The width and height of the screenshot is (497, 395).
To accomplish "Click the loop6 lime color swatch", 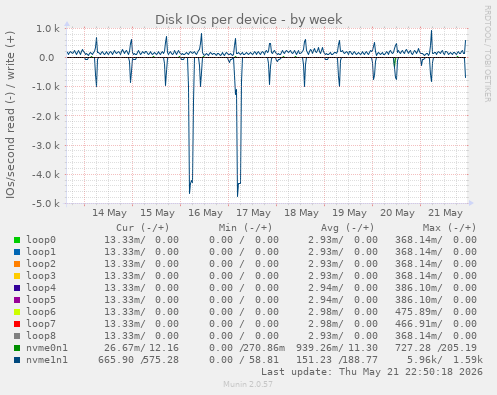I will click(x=17, y=312).
